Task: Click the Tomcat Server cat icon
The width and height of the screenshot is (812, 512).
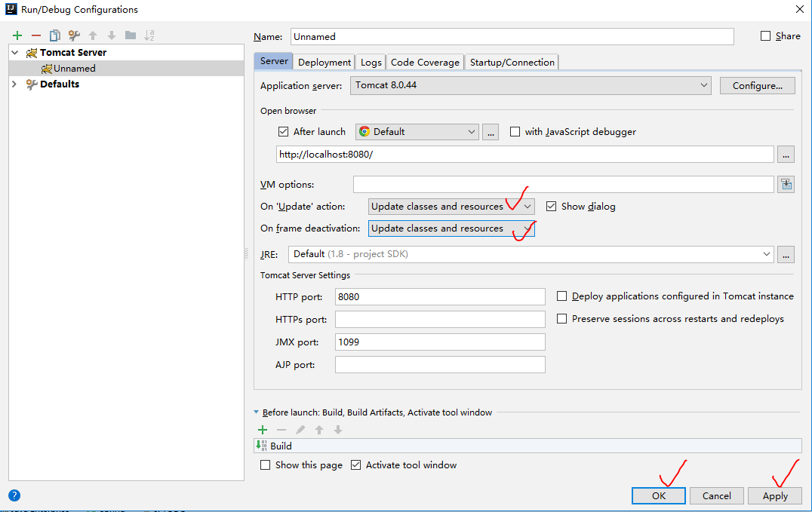Action: point(32,53)
